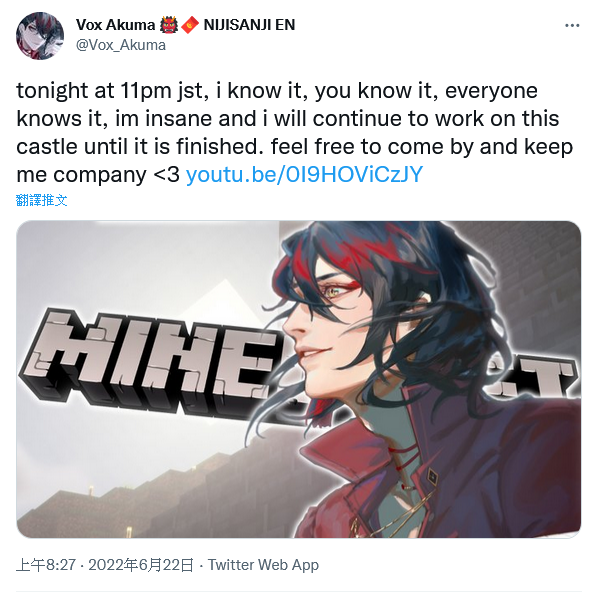The height and width of the screenshot is (592, 598).
Task: Click the NIJISANJI EN text in name
Action: [249, 25]
